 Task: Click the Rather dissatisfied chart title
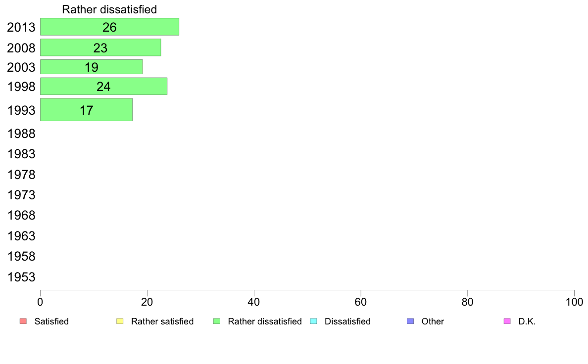point(109,9)
